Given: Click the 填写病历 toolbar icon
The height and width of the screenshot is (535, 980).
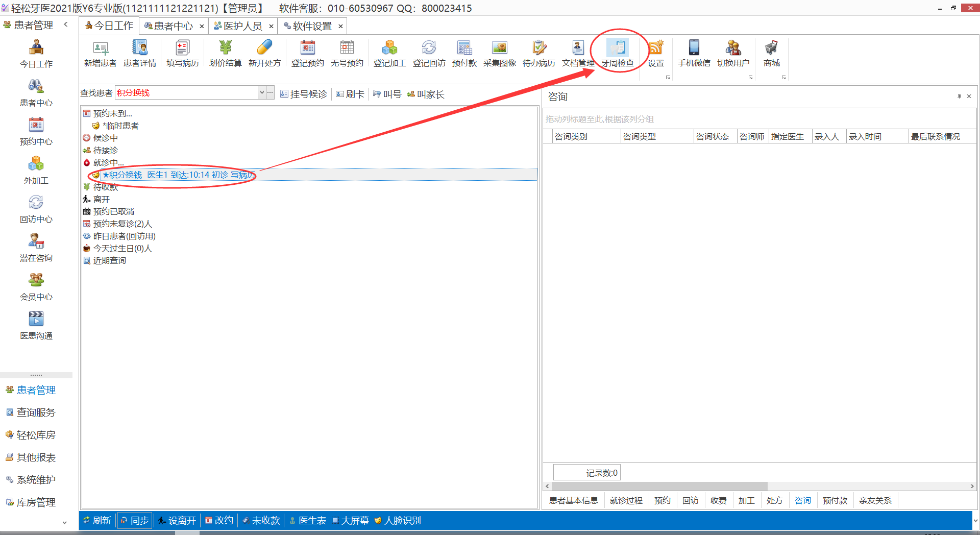Looking at the screenshot, I should click(182, 54).
